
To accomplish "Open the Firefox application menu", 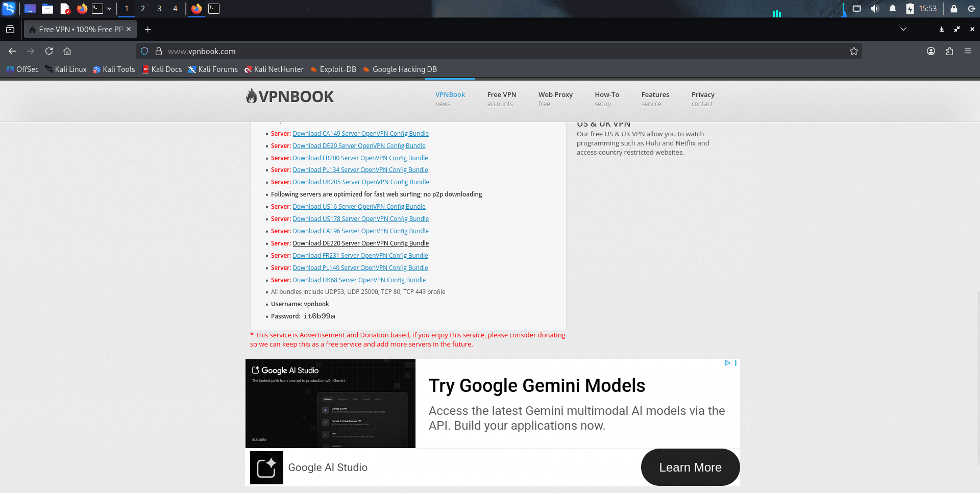I will coord(968,51).
